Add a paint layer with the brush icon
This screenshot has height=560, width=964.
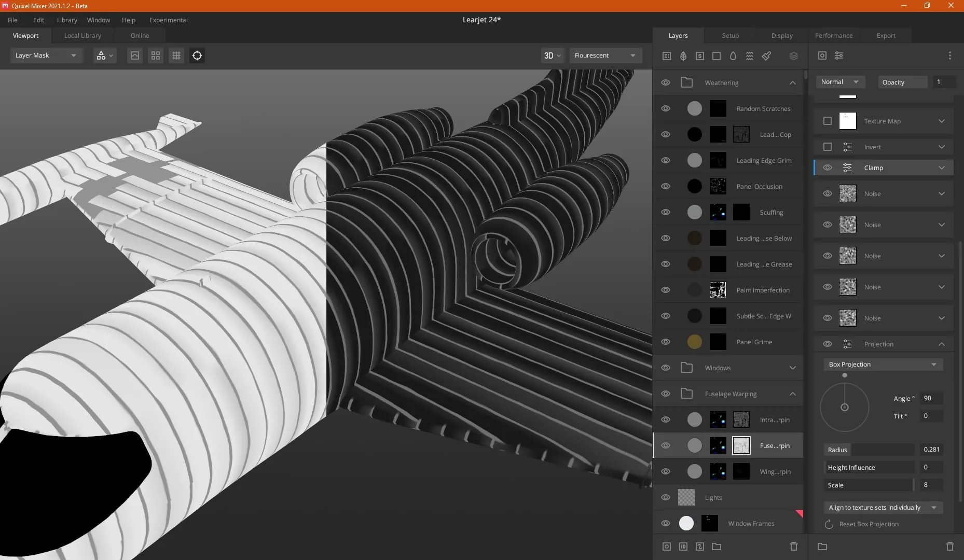tap(766, 55)
